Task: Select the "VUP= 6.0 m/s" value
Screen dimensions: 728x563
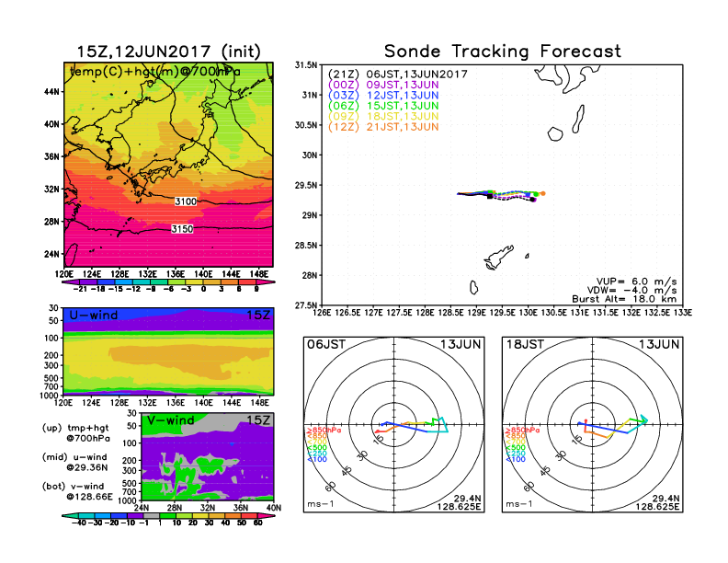Action: pos(636,281)
